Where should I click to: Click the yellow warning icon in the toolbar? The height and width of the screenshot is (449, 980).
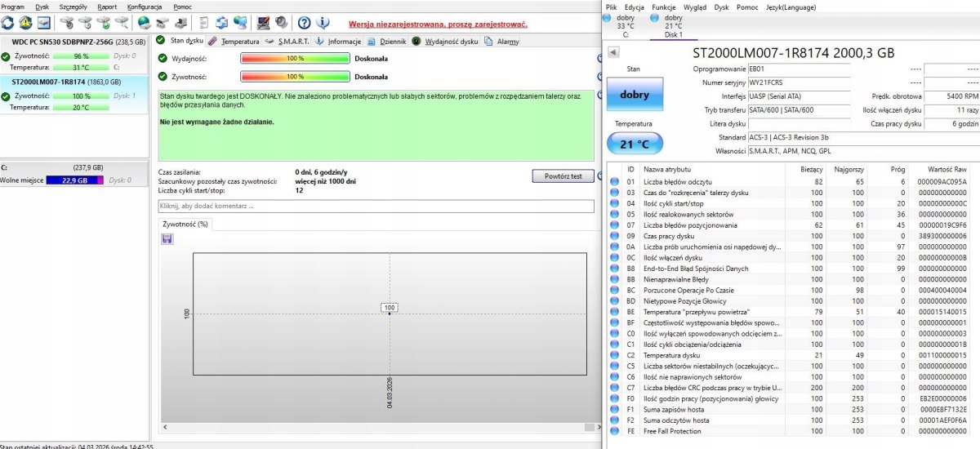click(26, 22)
